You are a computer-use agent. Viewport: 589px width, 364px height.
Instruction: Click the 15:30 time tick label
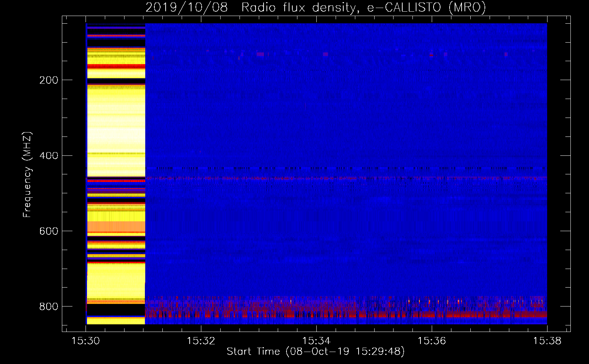[86, 341]
